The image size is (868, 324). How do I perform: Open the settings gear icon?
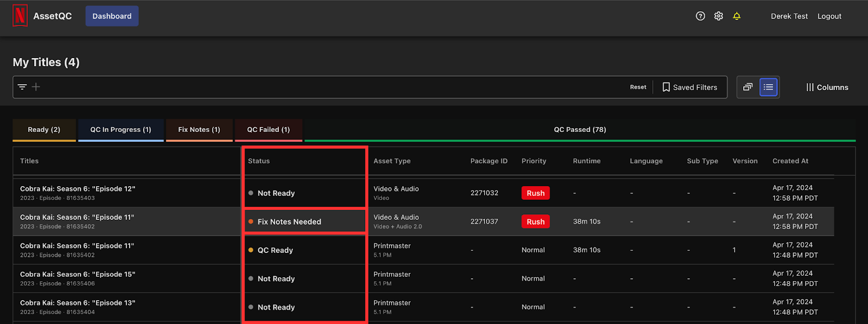[x=719, y=16]
